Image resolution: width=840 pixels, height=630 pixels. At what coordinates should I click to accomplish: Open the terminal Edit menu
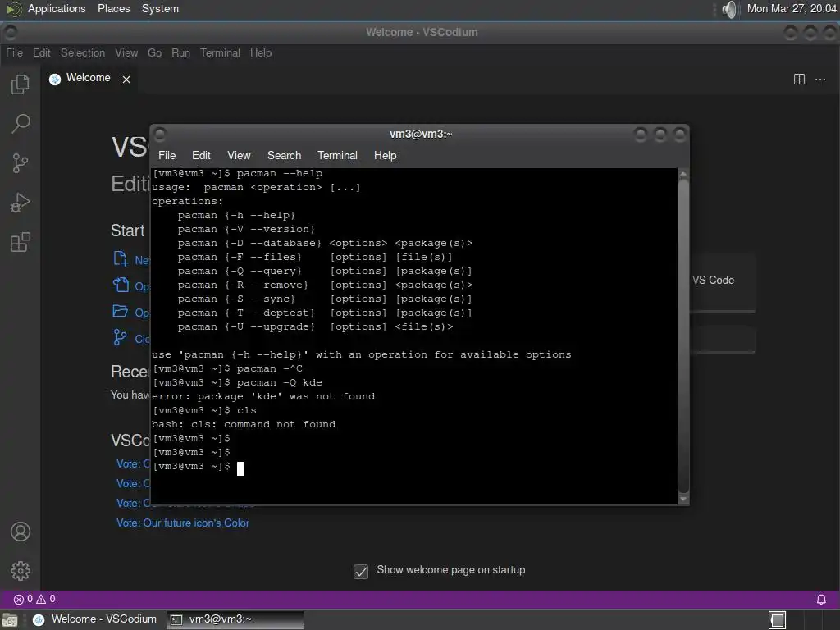click(x=201, y=155)
